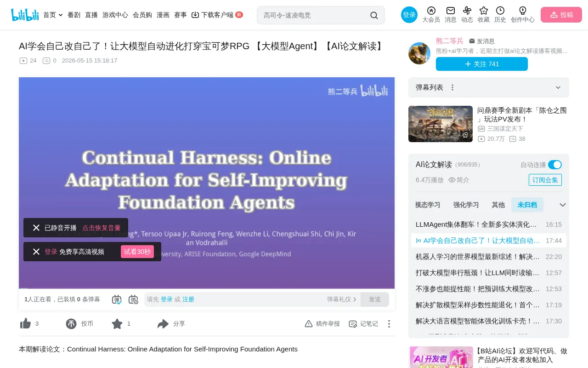
Task: Expand the collection category tabs chevron
Action: point(562,205)
